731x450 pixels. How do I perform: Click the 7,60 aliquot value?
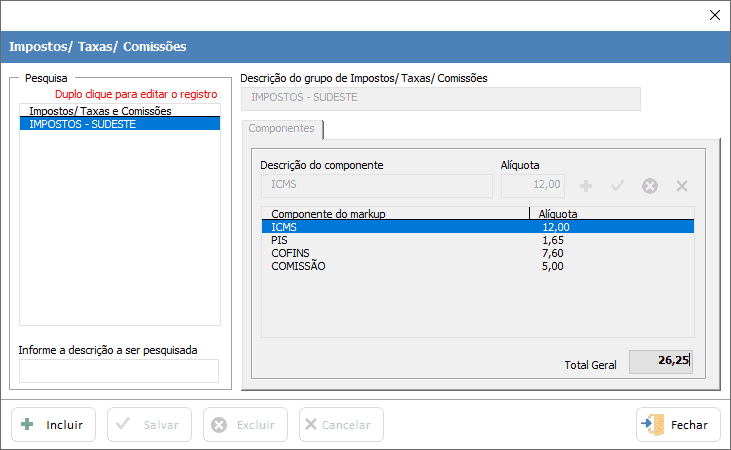coord(553,253)
